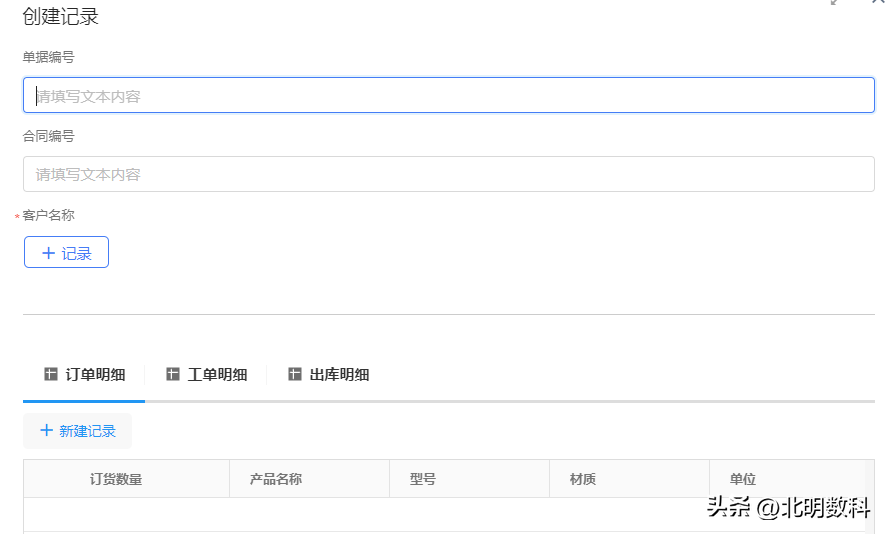Select the 出库明细 tab

[339, 375]
